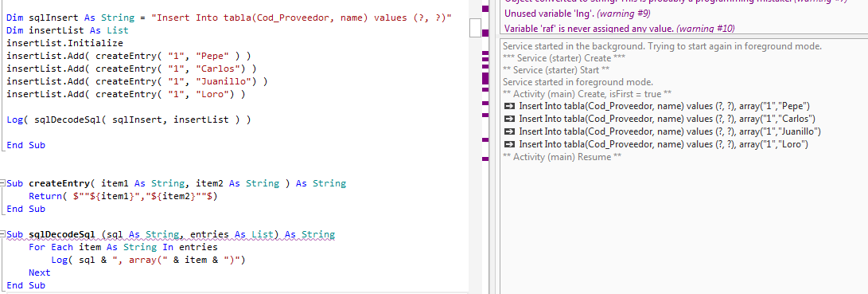868x294 pixels.
Task: Select log line "Service started in the background"
Action: pos(662,46)
